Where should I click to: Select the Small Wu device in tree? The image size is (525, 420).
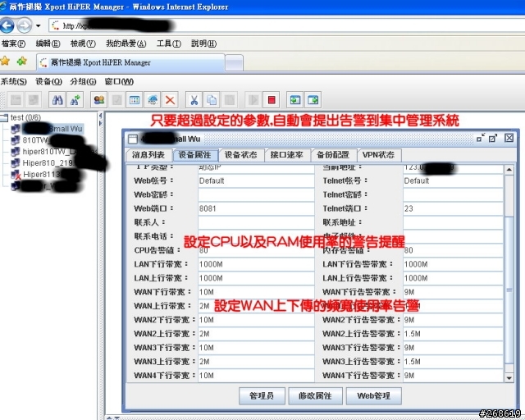point(52,129)
